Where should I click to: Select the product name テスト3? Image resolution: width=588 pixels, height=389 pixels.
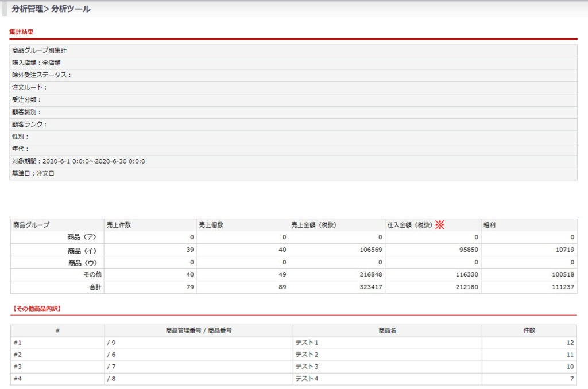point(307,367)
